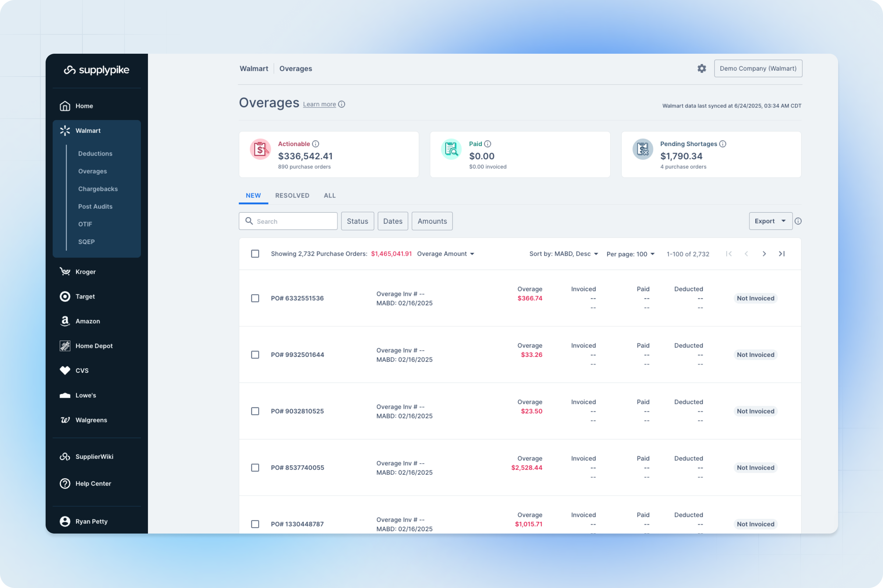Check the box for PO# 9932501644
The image size is (883, 588).
255,355
